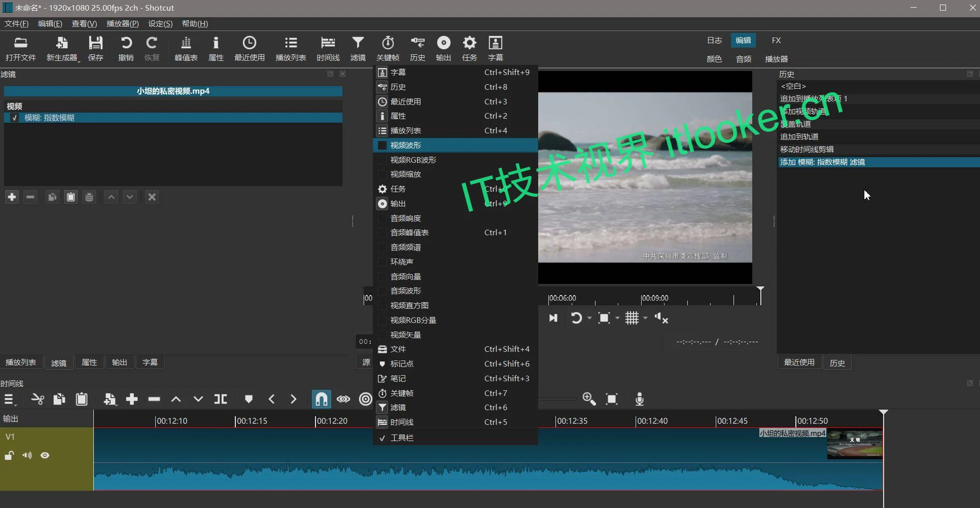Click the 00:12:40 mark on timeline ruler

point(651,421)
